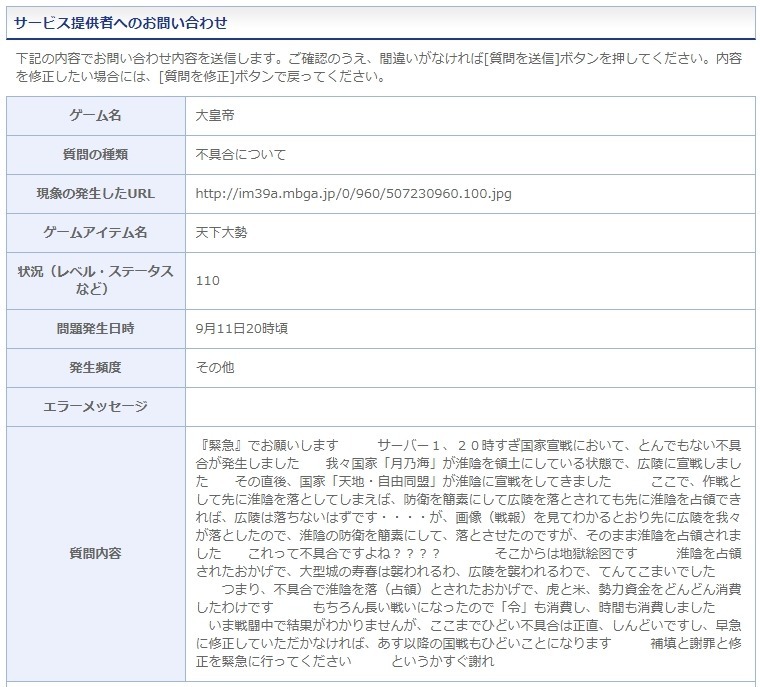Click the question body starting with 『緊急』
This screenshot has width=760, height=687.
click(x=469, y=553)
